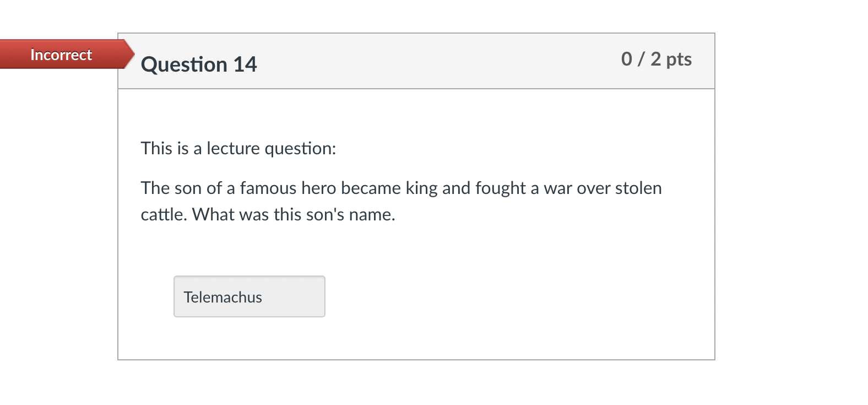Click the number 14 in the heading

244,64
